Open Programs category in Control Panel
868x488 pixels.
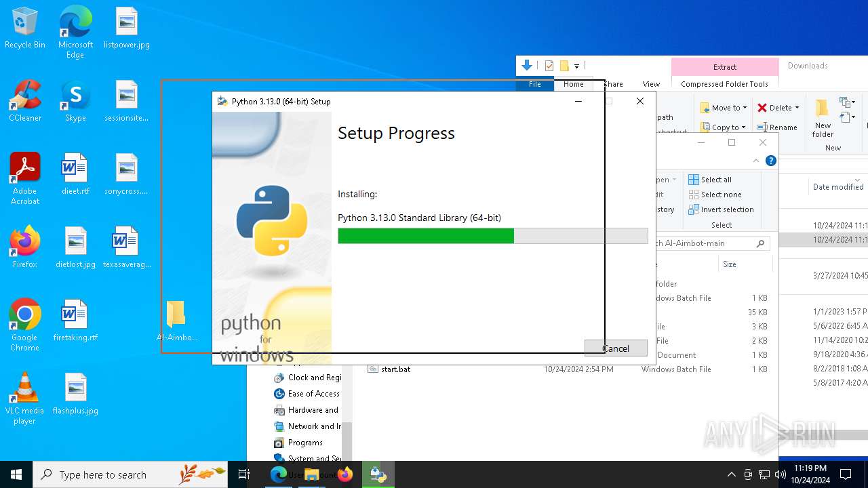click(298, 443)
